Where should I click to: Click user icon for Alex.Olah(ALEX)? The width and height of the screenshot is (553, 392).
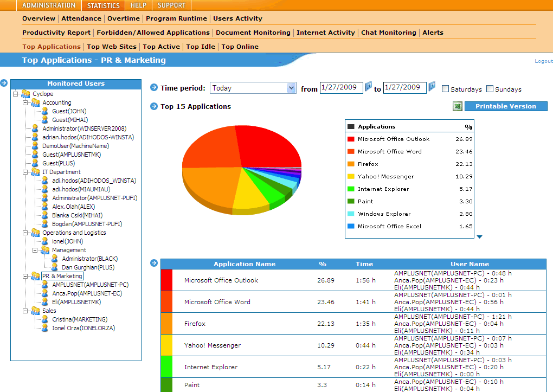pyautogui.click(x=45, y=207)
